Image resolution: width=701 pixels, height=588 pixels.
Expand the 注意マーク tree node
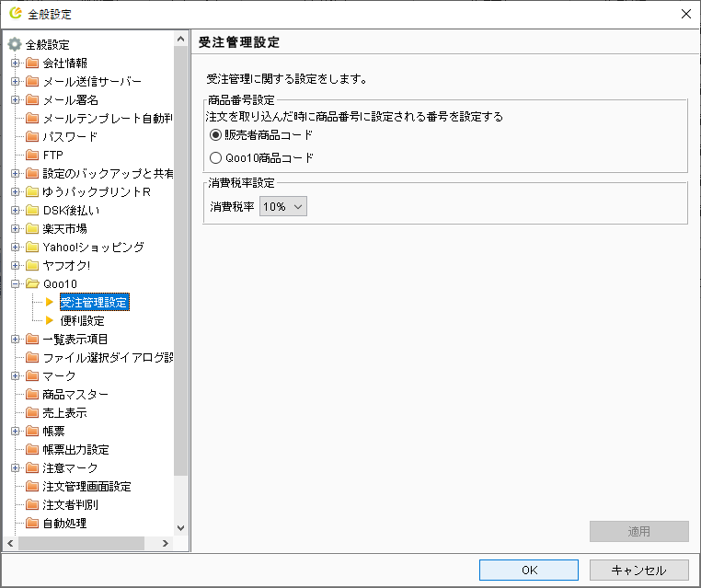(x=16, y=467)
